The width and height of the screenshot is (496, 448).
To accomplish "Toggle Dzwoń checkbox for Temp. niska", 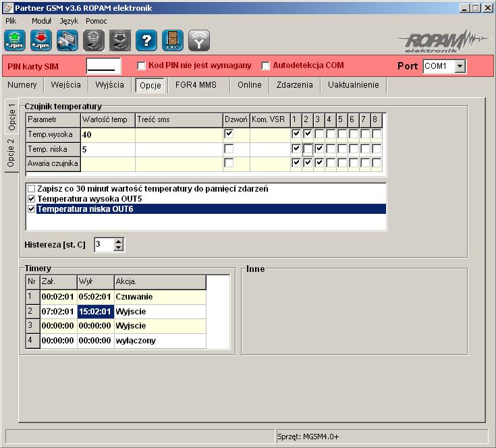I will coord(229,148).
